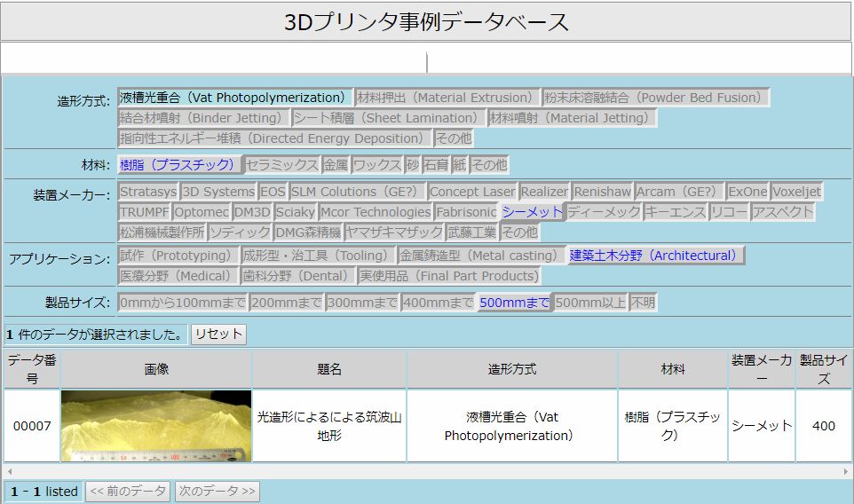854x504 pixels.
Task: Filter by maker Sciaky
Action: (x=295, y=212)
